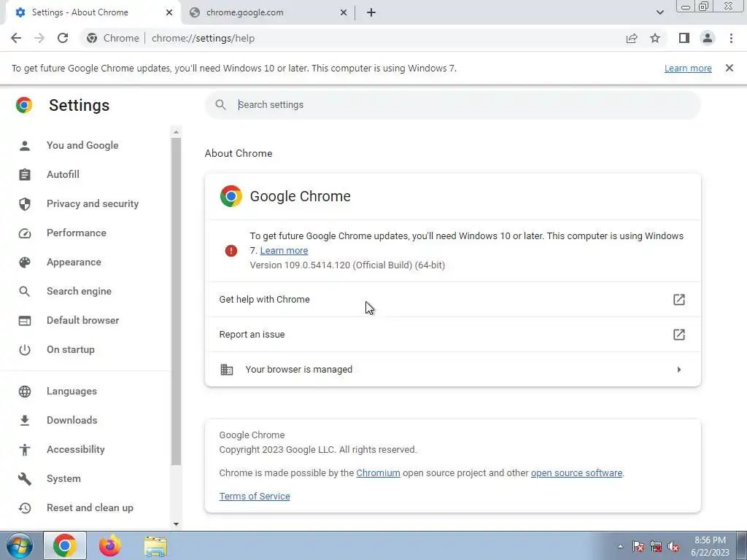Reload the current page
Viewport: 747px width, 560px height.
pyautogui.click(x=63, y=38)
